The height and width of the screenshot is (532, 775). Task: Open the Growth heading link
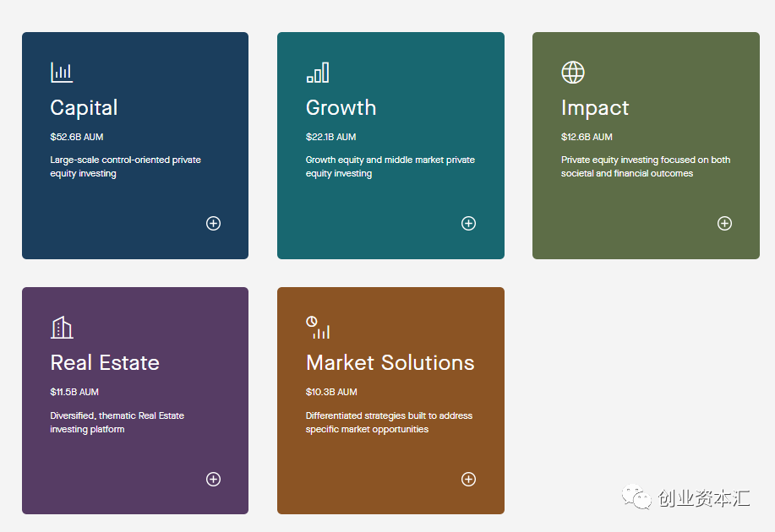(341, 108)
